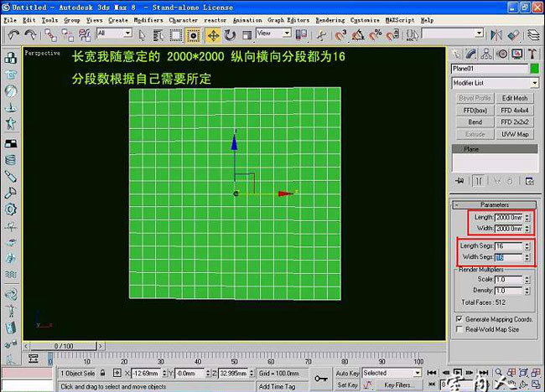Open the MAXScript menu
The height and width of the screenshot is (392, 545).
[x=400, y=20]
